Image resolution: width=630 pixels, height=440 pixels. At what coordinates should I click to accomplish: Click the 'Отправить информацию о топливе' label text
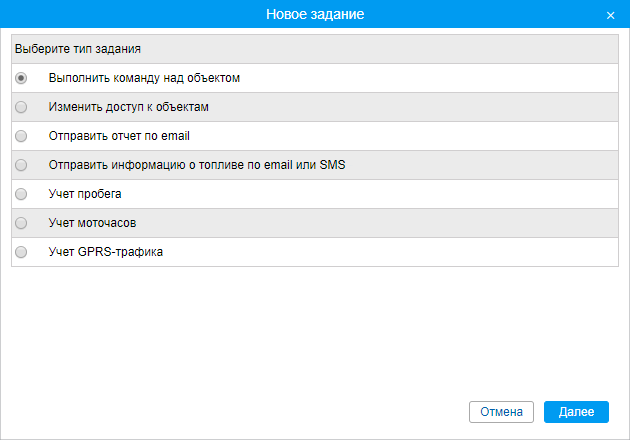click(x=197, y=165)
